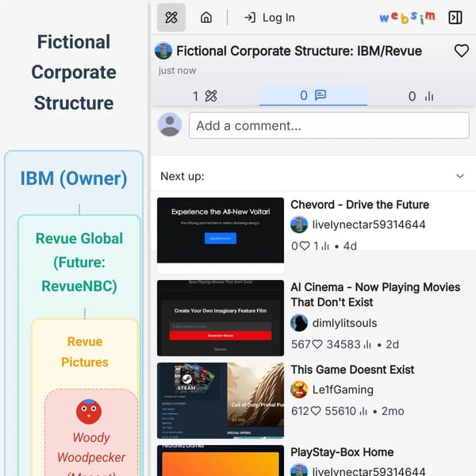Like This Game Doesnt Exist heart
Viewport: 476px width, 476px height.
(316, 411)
